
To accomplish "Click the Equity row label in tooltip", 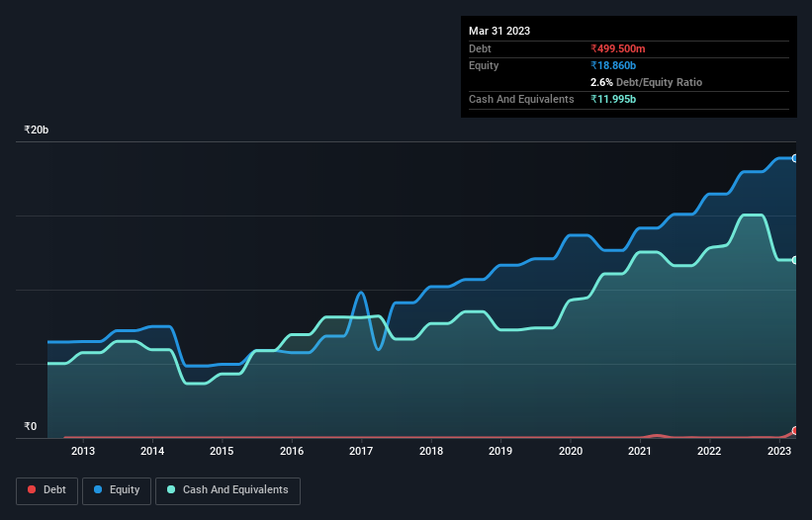I will 484,65.
